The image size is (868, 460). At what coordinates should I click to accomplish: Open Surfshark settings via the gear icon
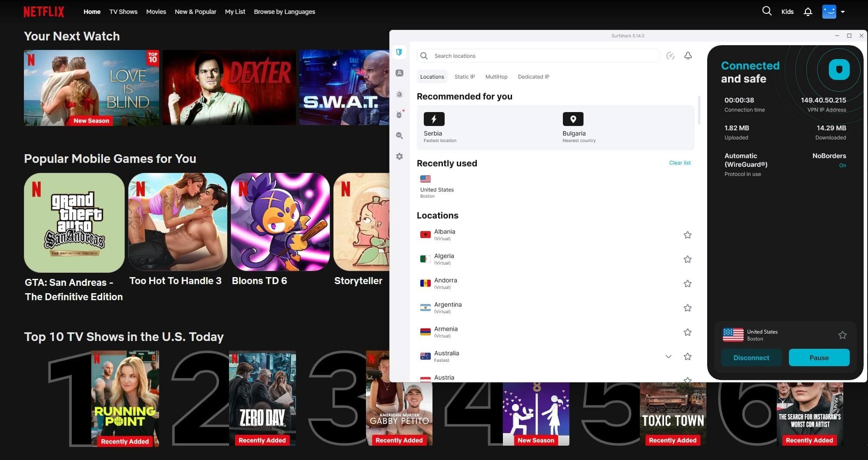(x=399, y=156)
